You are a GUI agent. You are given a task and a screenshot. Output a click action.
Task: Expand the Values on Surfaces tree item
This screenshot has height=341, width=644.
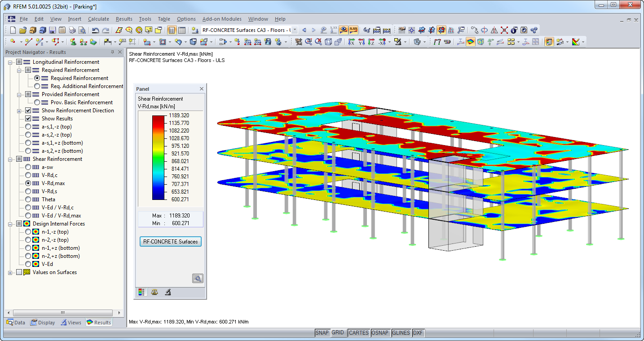click(9, 272)
